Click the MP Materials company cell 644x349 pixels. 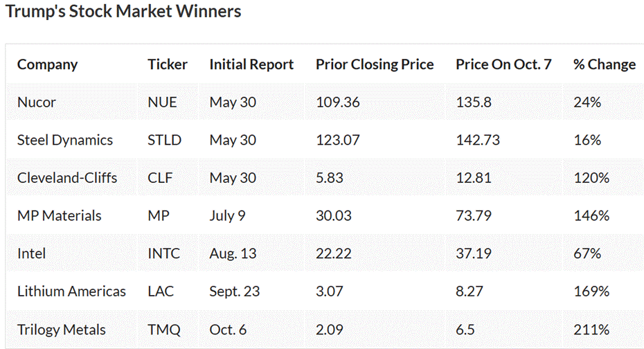(x=59, y=216)
